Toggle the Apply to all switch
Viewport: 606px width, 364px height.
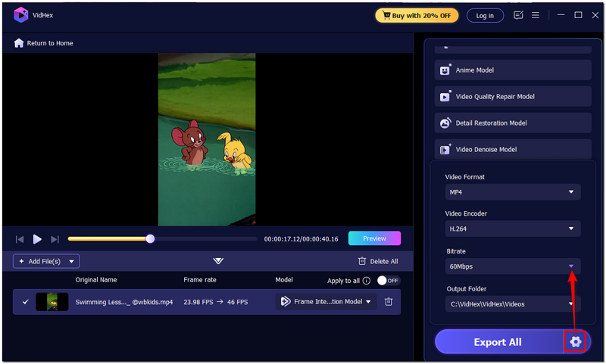tap(387, 281)
